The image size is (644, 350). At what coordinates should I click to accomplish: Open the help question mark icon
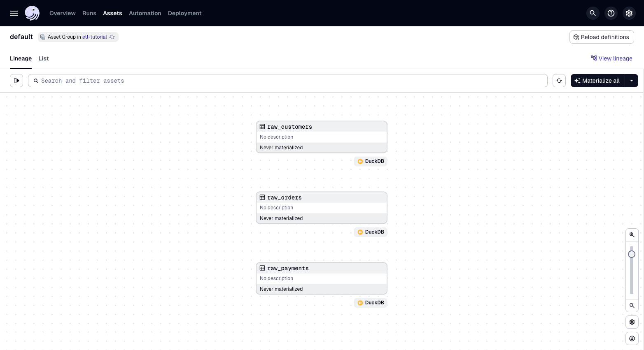[611, 13]
